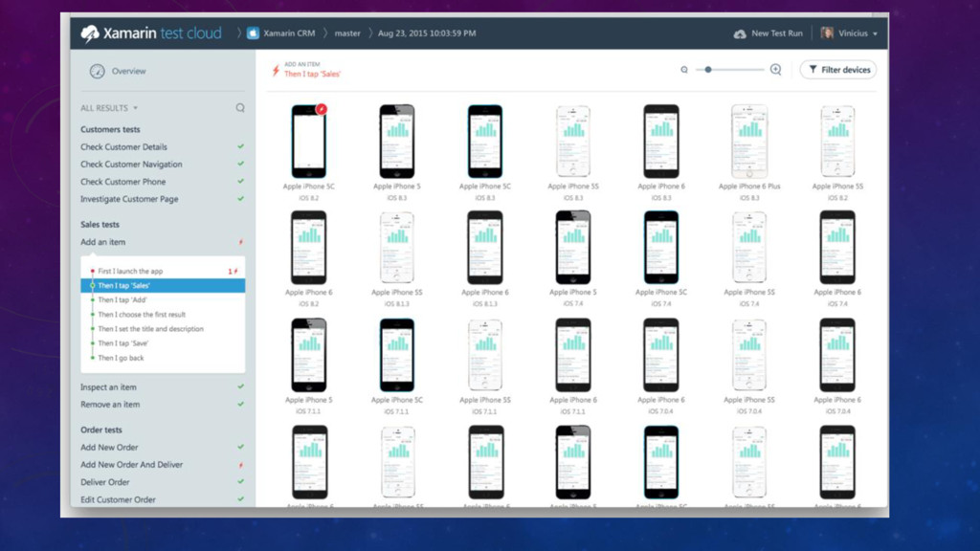This screenshot has height=551, width=980.
Task: Click the sidebar search icon
Action: click(240, 108)
